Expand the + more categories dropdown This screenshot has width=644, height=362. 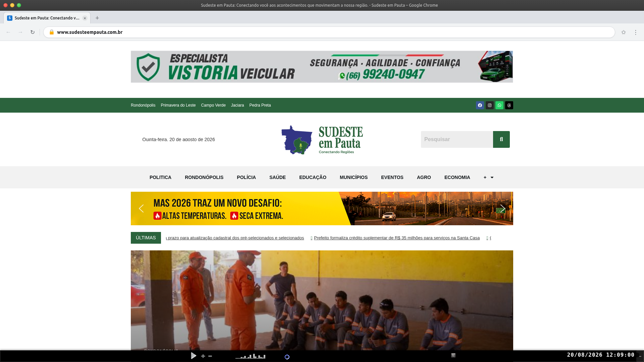click(488, 177)
